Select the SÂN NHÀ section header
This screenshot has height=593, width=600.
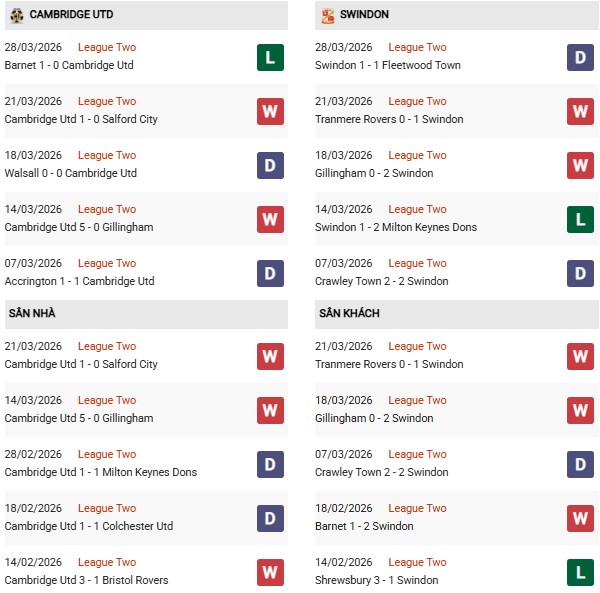pos(32,313)
